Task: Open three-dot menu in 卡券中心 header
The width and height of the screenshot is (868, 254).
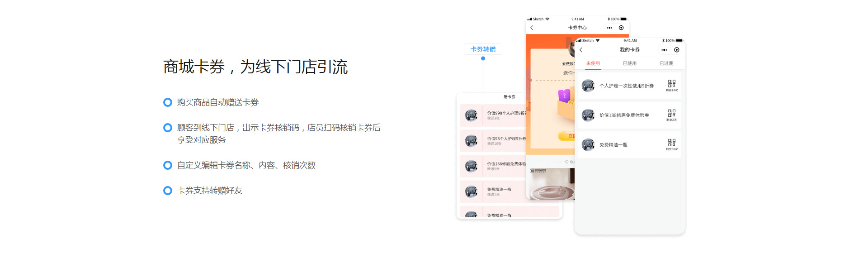Action: [x=609, y=28]
